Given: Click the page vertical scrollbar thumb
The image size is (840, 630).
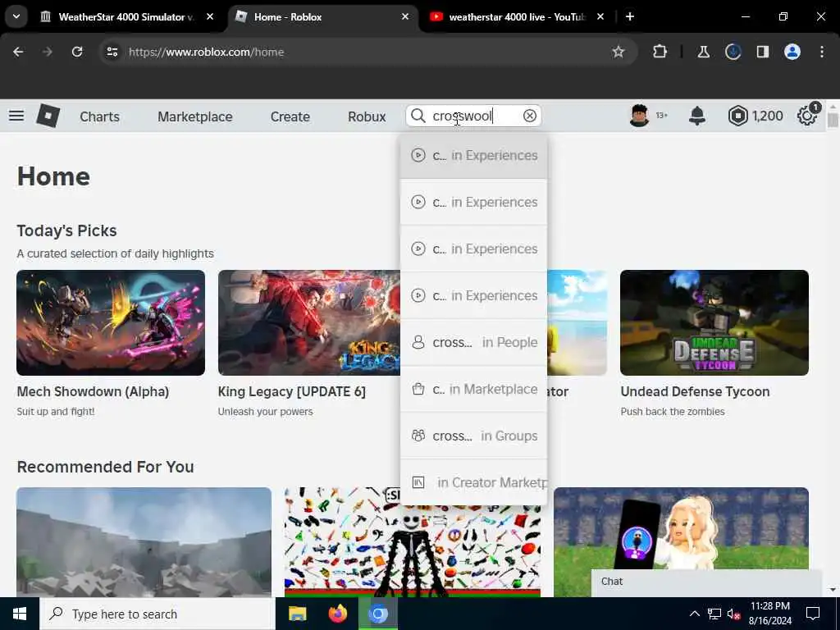Looking at the screenshot, I should coord(833,120).
